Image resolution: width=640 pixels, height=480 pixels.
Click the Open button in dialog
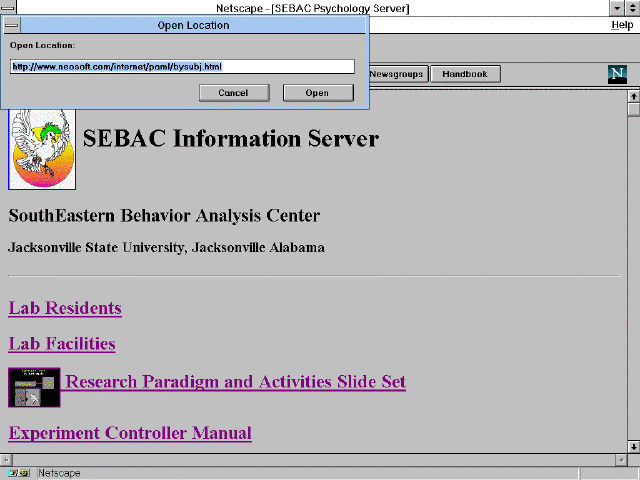318,93
